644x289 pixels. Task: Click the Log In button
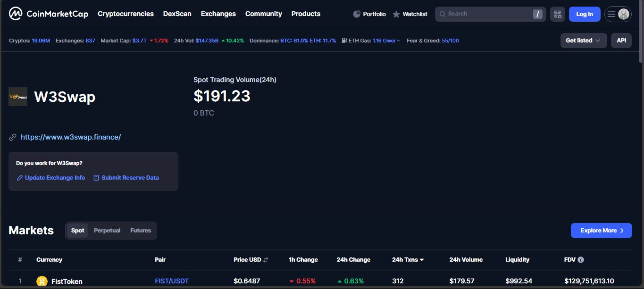click(585, 14)
